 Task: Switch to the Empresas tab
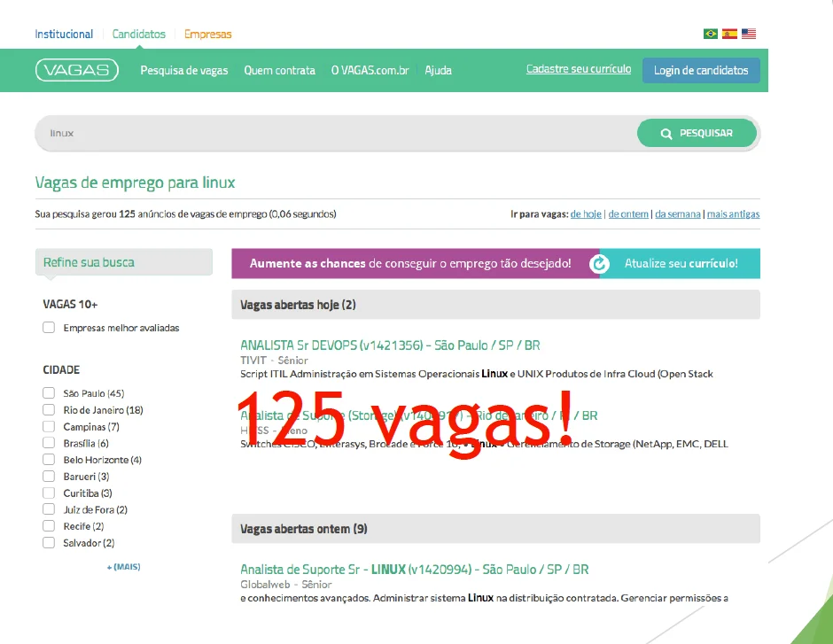coord(207,35)
